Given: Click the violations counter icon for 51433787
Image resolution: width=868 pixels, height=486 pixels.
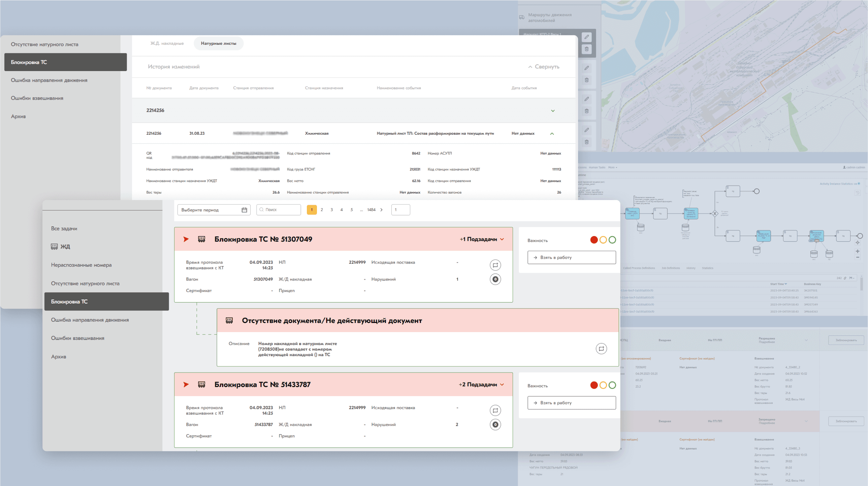Looking at the screenshot, I should (495, 425).
